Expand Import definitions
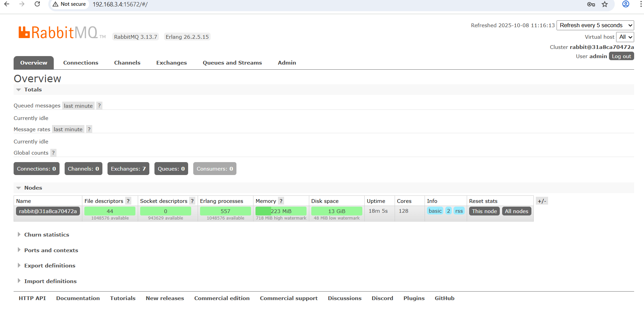The height and width of the screenshot is (313, 644). [50, 281]
